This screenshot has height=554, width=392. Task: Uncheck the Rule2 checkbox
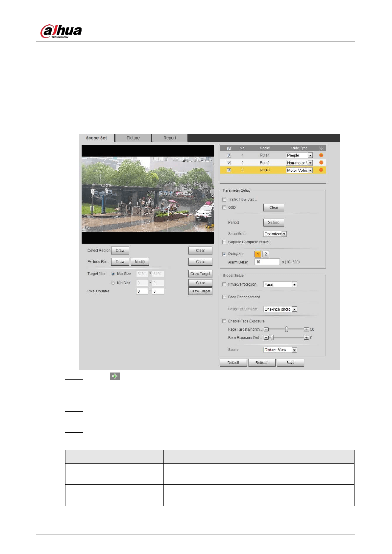pos(229,163)
